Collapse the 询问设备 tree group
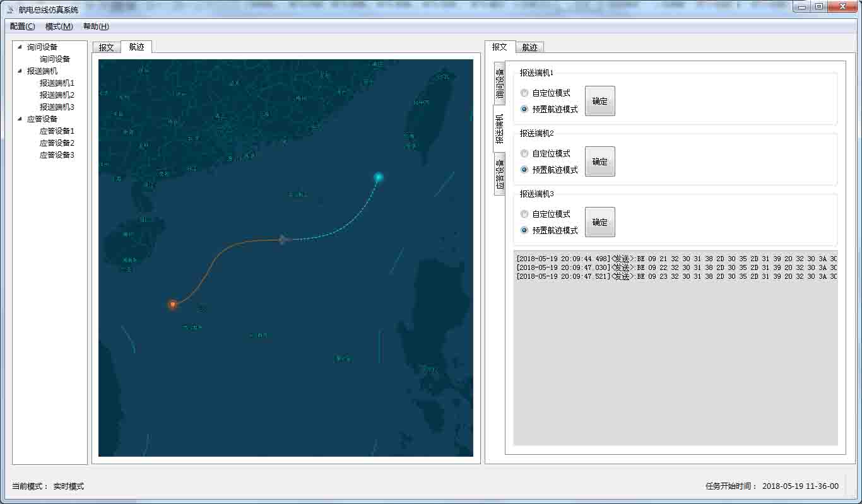Screen dimensions: 862x504 pyautogui.click(x=20, y=47)
